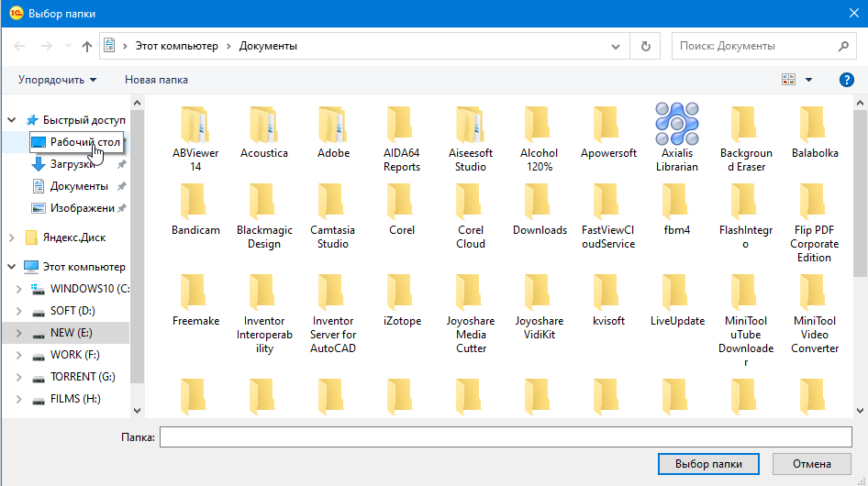Open the kvisoft folder
This screenshot has width=868, height=486.
[607, 301]
